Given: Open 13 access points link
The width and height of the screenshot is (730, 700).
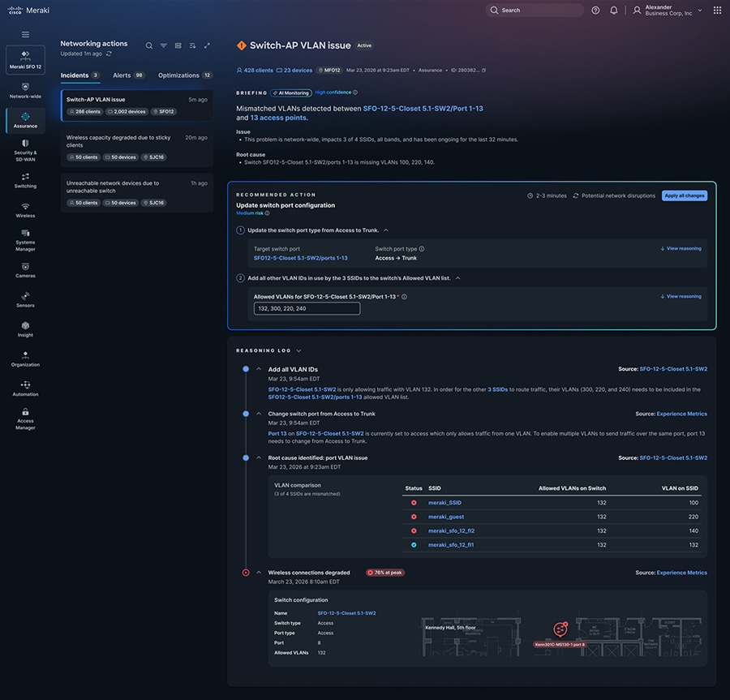Looking at the screenshot, I should click(x=278, y=118).
